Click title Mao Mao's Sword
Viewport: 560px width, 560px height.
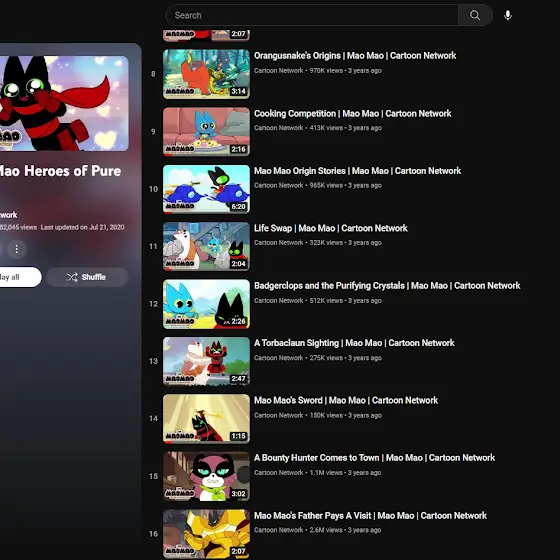[x=346, y=400]
